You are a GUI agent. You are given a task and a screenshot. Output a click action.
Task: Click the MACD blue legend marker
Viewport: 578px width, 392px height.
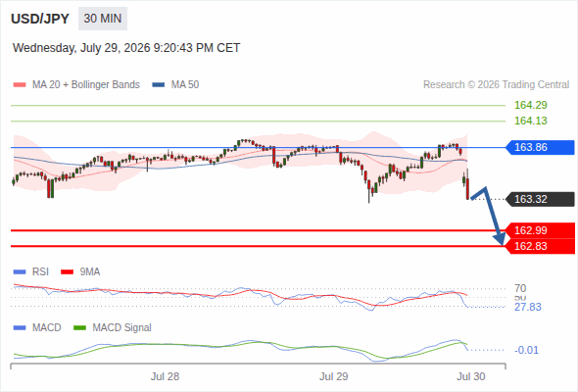(x=20, y=328)
